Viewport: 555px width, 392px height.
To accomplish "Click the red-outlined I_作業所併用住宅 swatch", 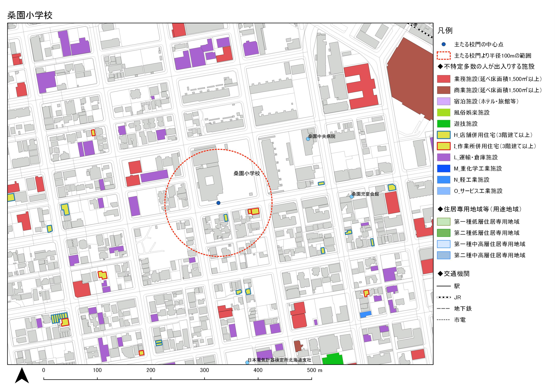I will 444,146.
